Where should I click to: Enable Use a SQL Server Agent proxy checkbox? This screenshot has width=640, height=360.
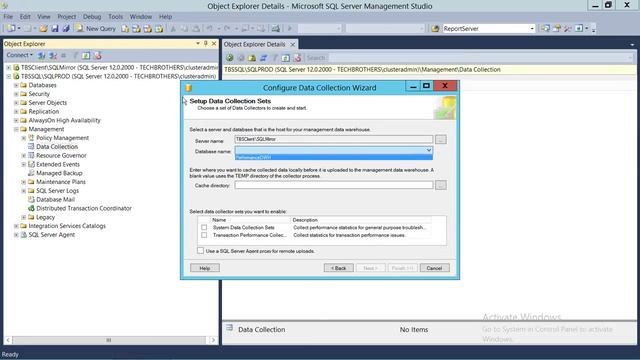pos(200,251)
